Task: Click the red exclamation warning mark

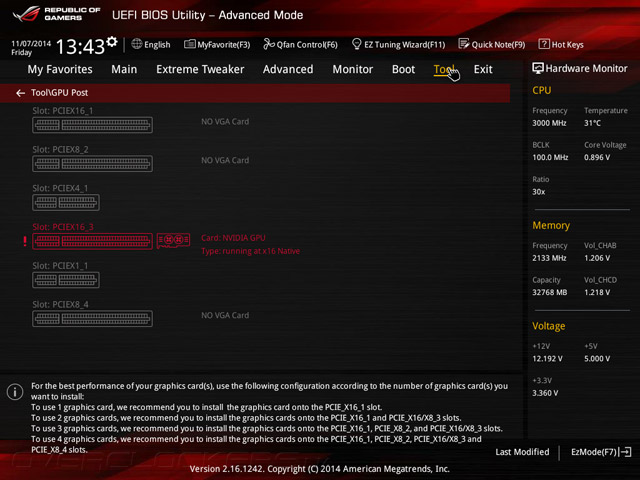Action: click(25, 241)
